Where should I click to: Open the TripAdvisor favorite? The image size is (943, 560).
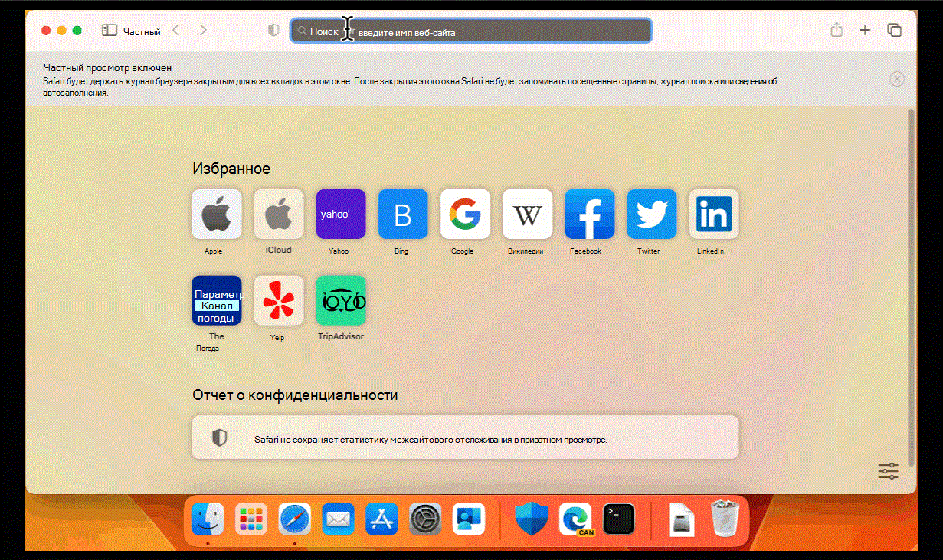tap(341, 300)
